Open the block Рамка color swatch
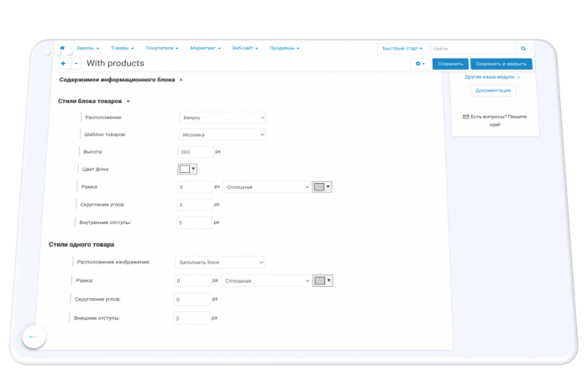The width and height of the screenshot is (588, 391). pos(322,187)
